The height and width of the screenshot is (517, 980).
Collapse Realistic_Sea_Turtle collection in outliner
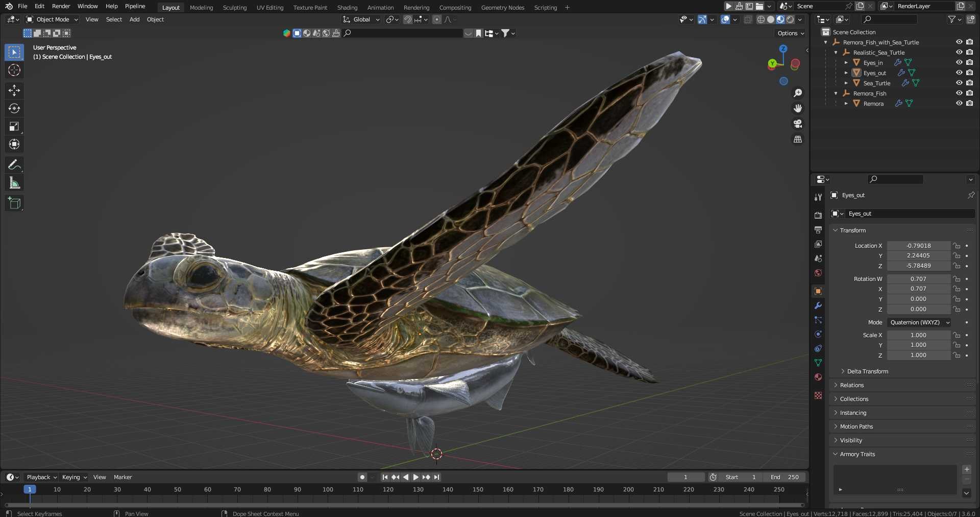(x=836, y=53)
